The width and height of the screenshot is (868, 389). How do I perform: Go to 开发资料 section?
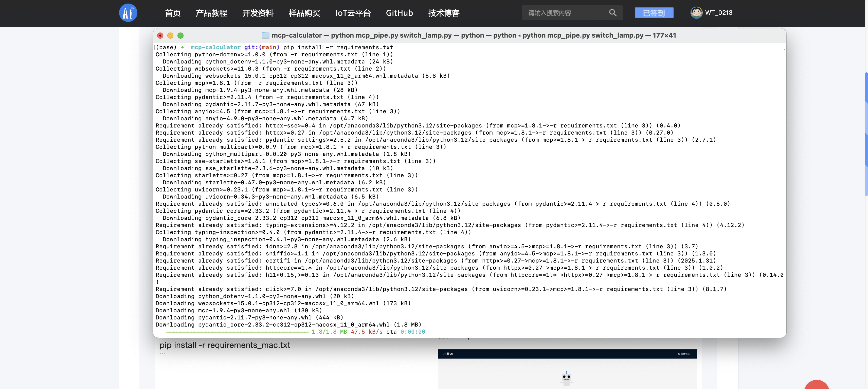pyautogui.click(x=258, y=13)
